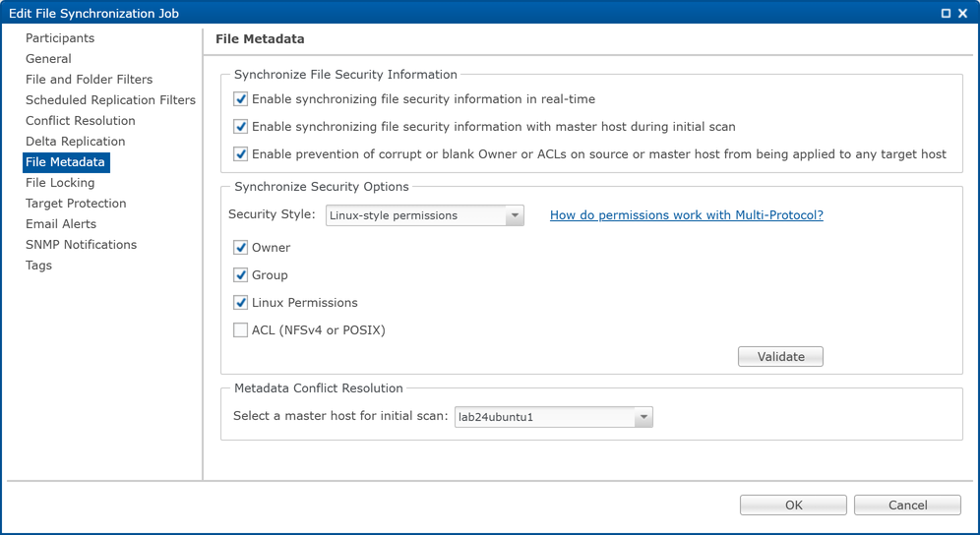Viewport: 980px width, 535px height.
Task: Go to General settings
Action: pos(48,59)
